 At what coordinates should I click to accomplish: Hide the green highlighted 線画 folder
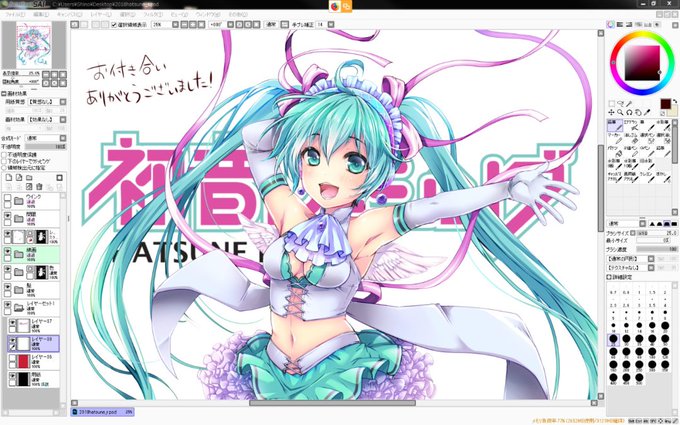tap(7, 252)
